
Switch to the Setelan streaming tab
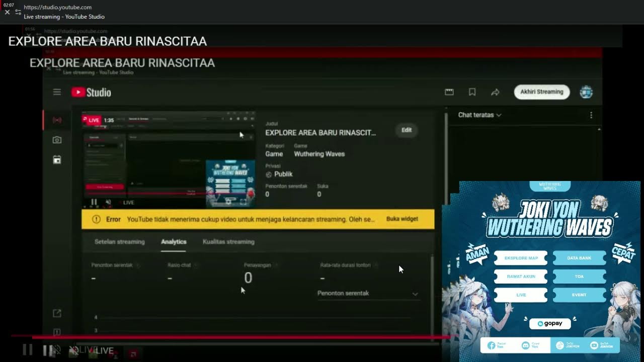click(x=119, y=242)
